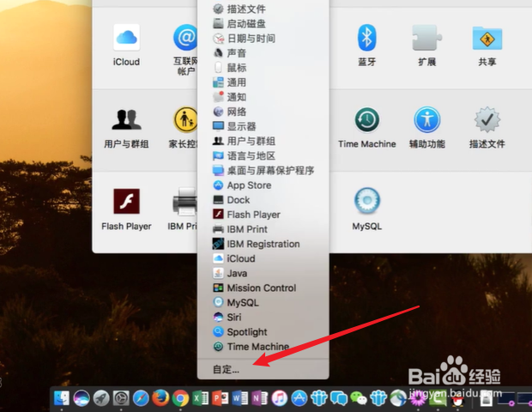Open the 蓝牙 Bluetooth pane
This screenshot has height=412, width=532.
[366, 38]
